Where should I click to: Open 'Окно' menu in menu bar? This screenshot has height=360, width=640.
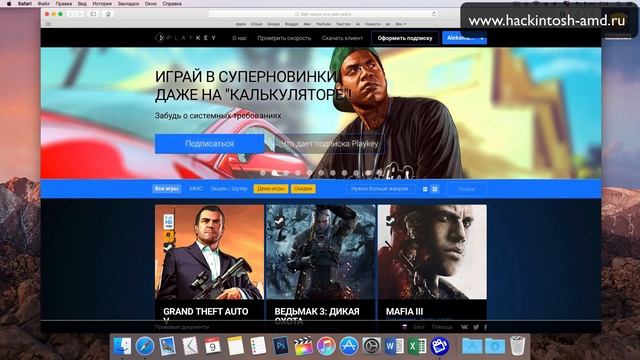coord(151,4)
